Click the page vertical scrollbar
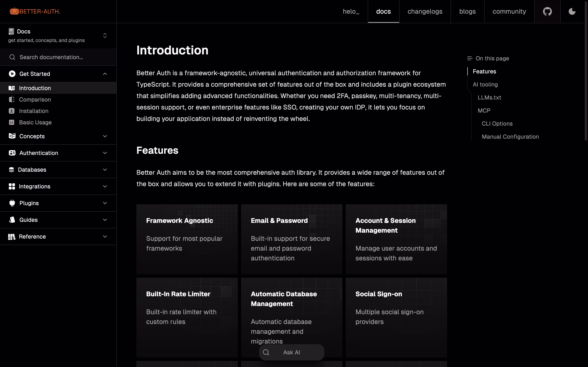The image size is (588, 367). (x=586, y=73)
